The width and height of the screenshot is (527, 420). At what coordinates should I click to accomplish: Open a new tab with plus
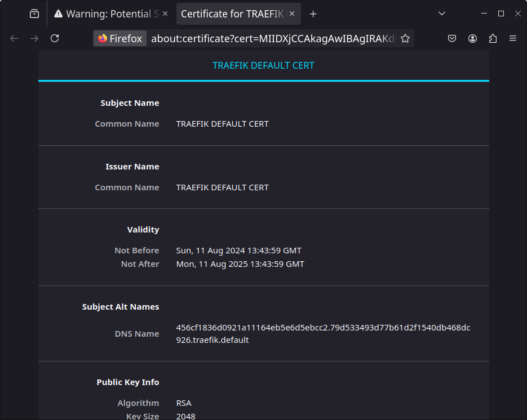pos(313,14)
